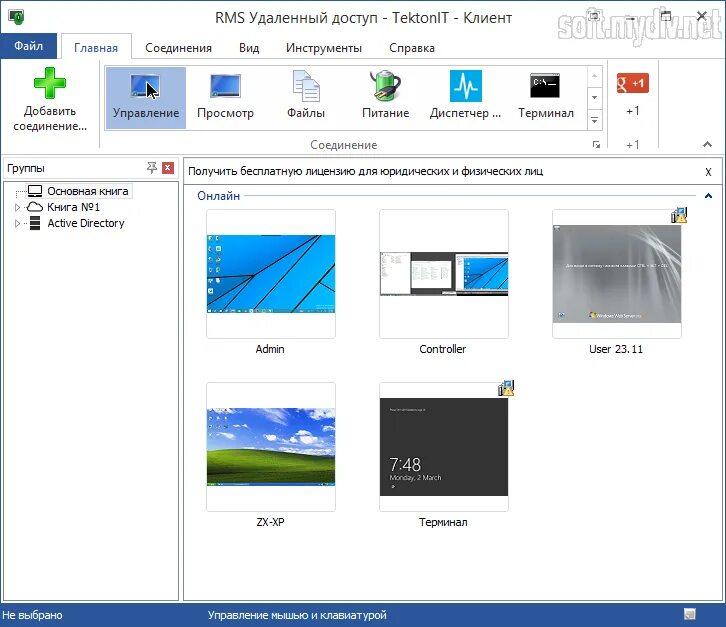This screenshot has height=627, width=726.
Task: Switch to the Вид ribbon tab
Action: [249, 48]
